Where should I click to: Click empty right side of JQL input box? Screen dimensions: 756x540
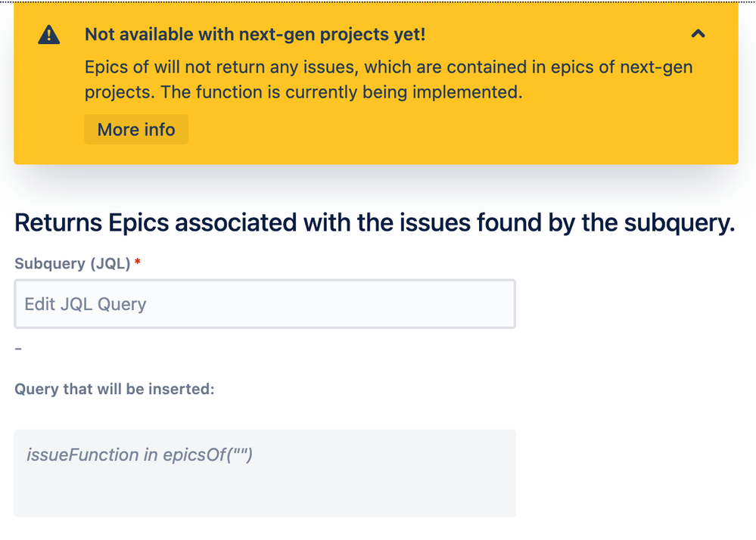[x=386, y=304]
